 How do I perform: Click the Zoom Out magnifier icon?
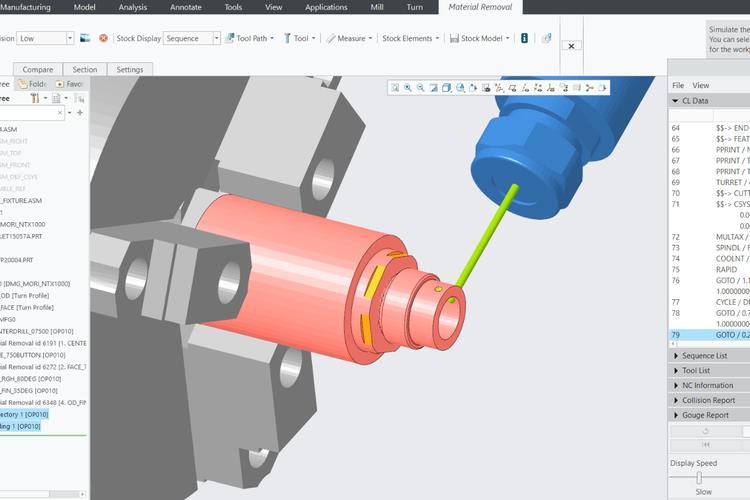(420, 88)
